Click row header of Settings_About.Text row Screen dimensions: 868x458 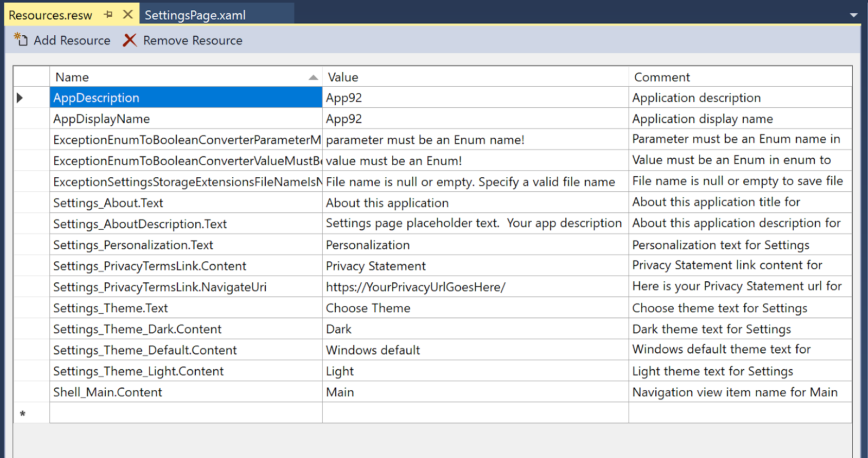31,203
